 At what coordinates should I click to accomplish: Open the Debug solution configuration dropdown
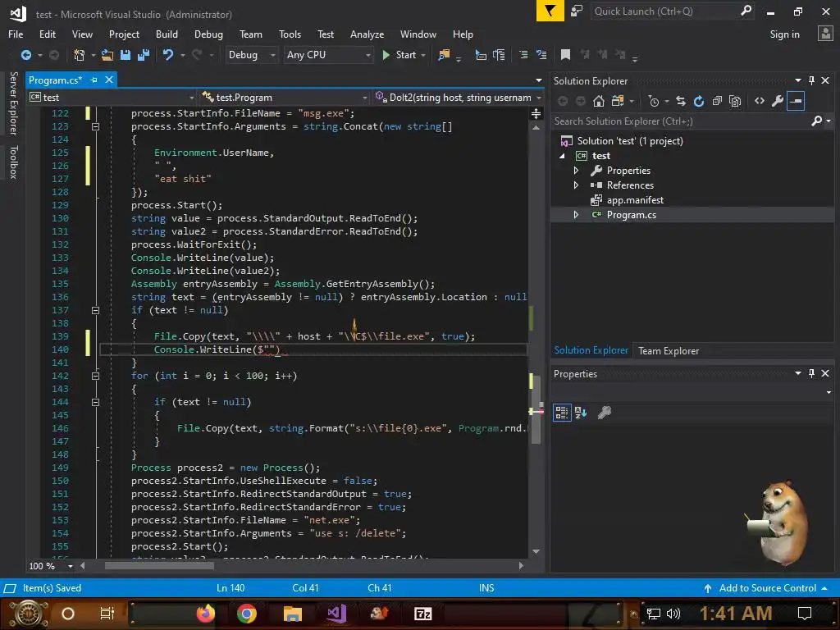click(x=251, y=55)
